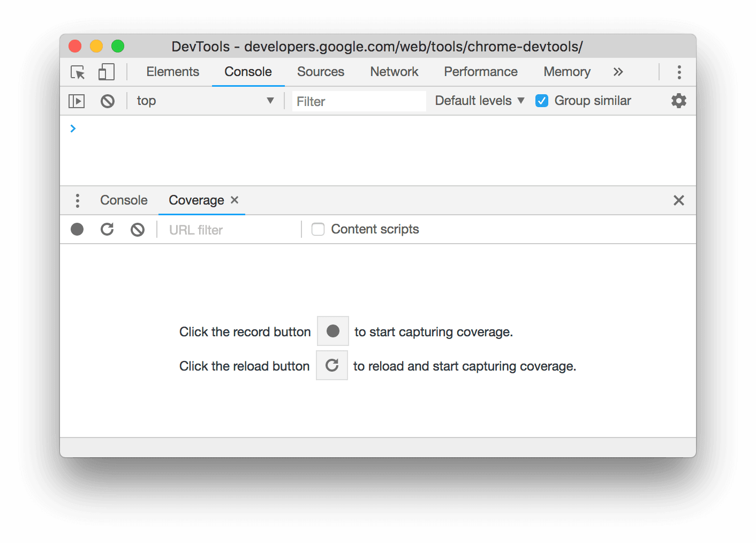
Task: Show the console sidebar
Action: pos(77,101)
